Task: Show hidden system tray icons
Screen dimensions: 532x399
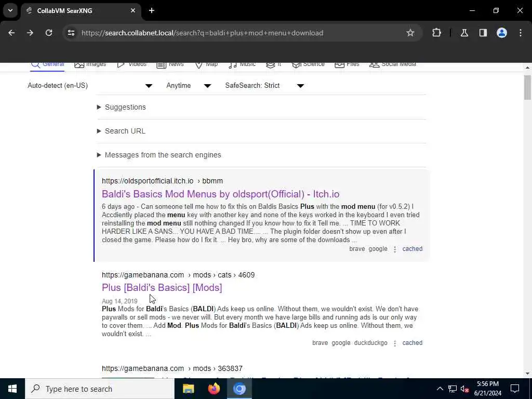Action: (x=440, y=389)
